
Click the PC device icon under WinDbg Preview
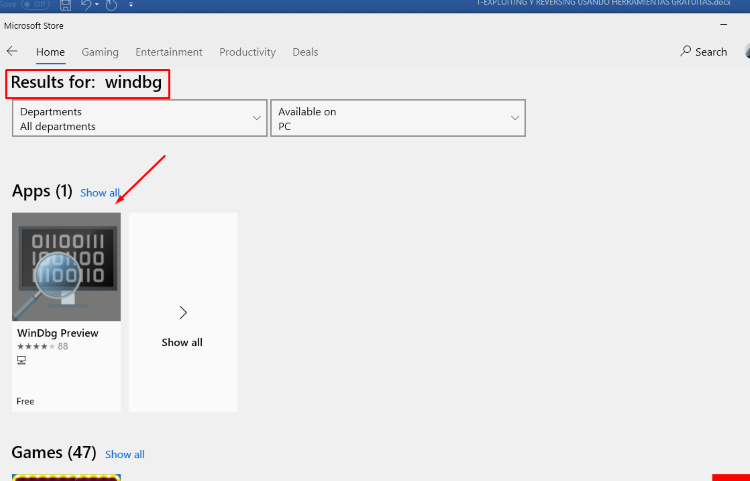(22, 360)
